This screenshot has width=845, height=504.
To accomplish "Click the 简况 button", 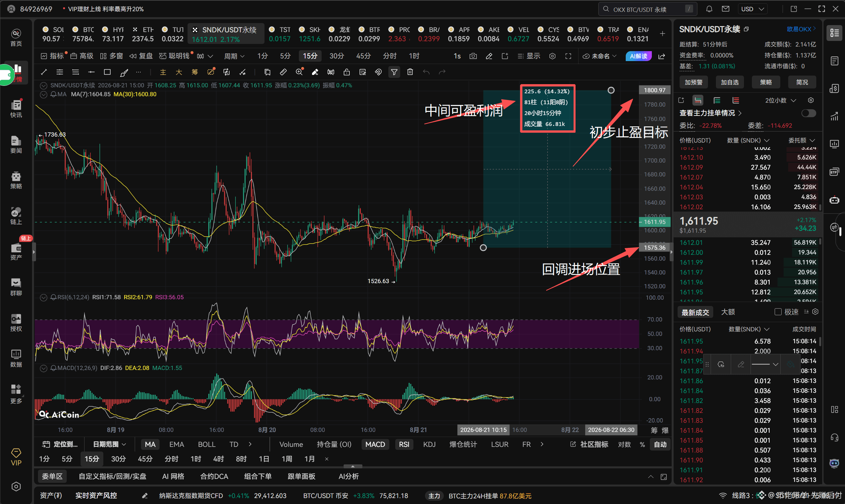I will 802,82.
